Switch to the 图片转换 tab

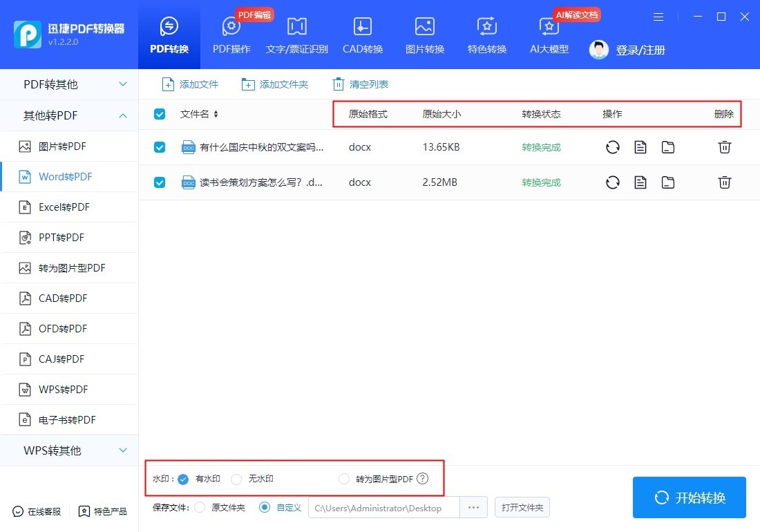[x=424, y=35]
